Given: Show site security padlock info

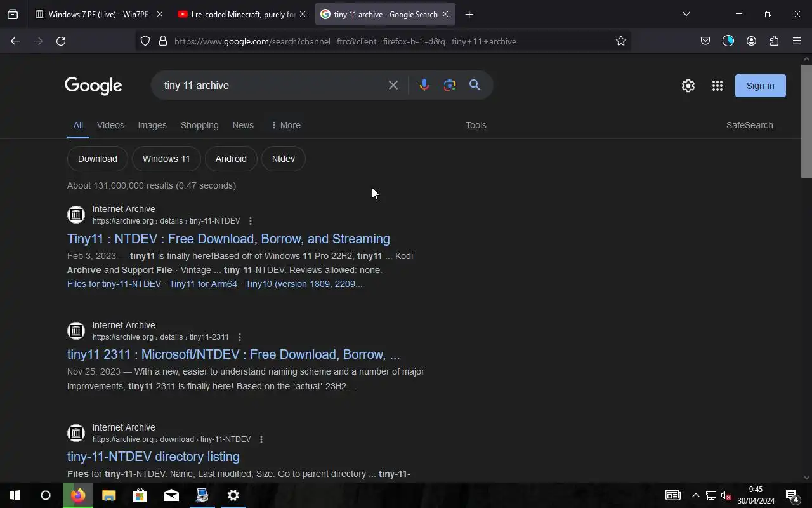Looking at the screenshot, I should (163, 41).
